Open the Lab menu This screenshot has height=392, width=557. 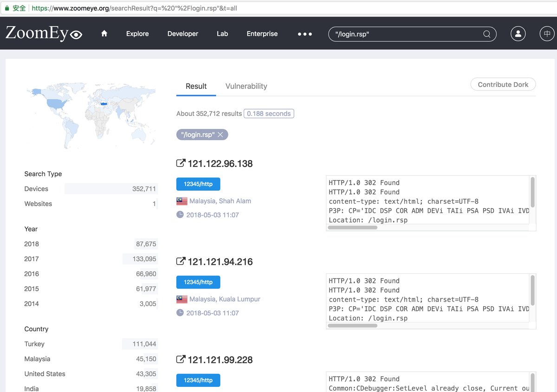point(222,34)
